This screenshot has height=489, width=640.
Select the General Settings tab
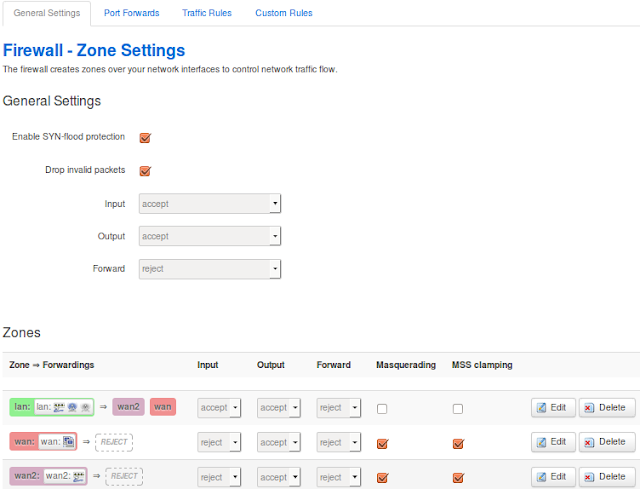[x=47, y=13]
